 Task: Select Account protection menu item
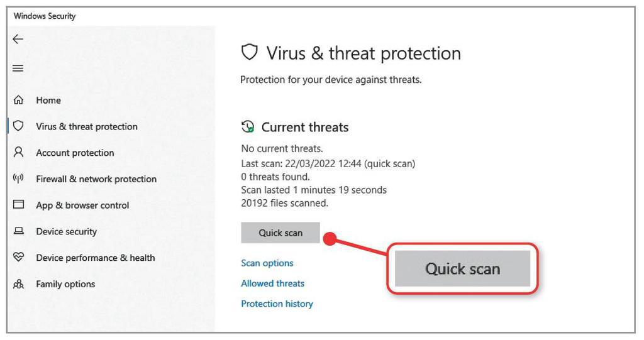click(75, 153)
